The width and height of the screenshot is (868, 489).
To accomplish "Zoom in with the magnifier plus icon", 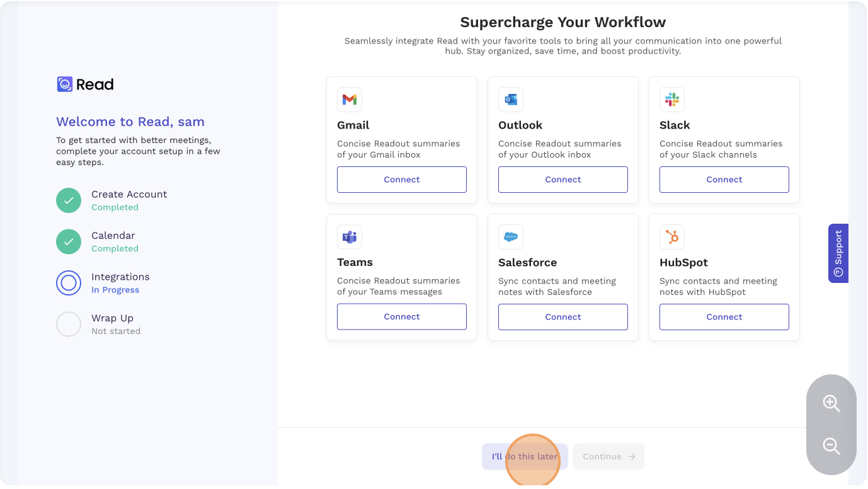I will point(831,403).
